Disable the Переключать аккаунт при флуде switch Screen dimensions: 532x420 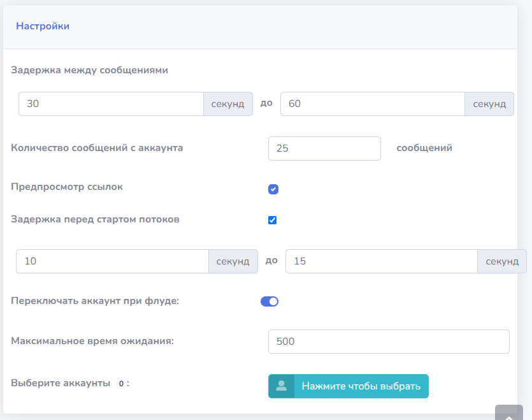point(270,301)
